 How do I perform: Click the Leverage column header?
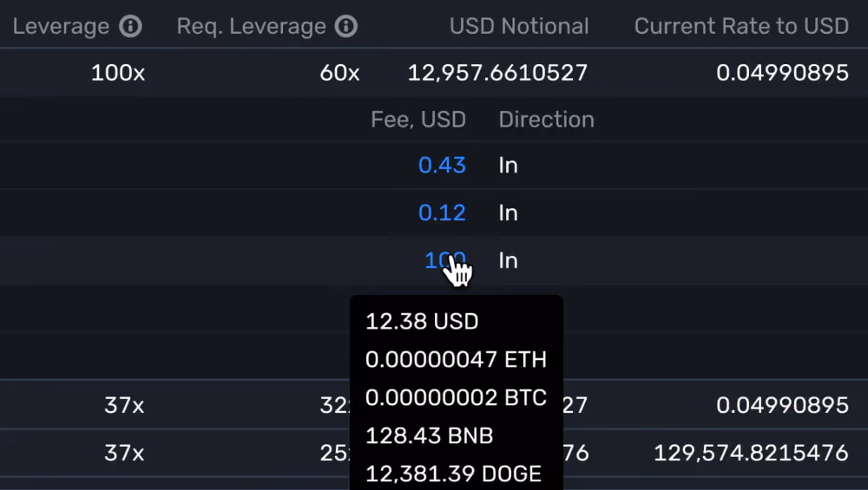pyautogui.click(x=61, y=26)
